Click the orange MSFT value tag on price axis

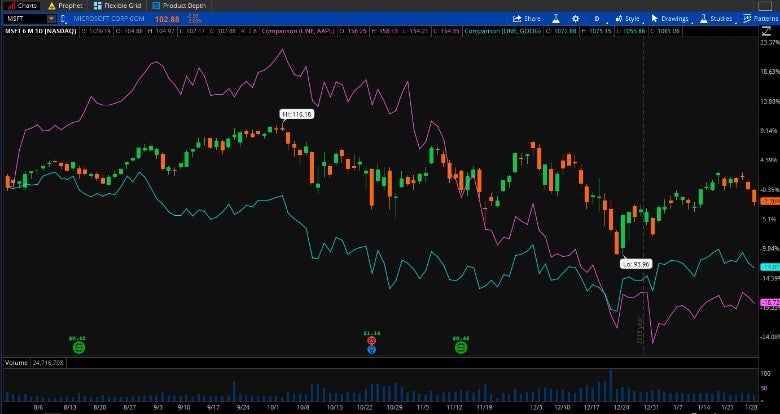coord(770,201)
